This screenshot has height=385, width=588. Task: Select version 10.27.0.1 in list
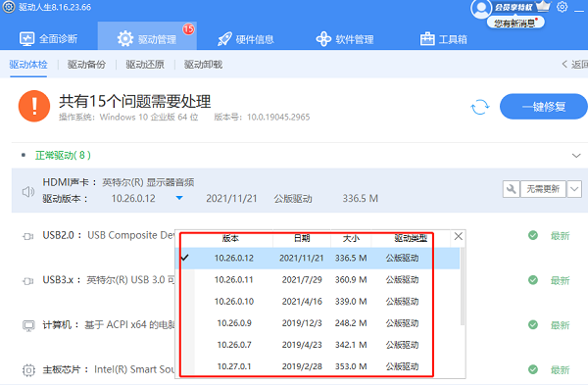click(318, 366)
